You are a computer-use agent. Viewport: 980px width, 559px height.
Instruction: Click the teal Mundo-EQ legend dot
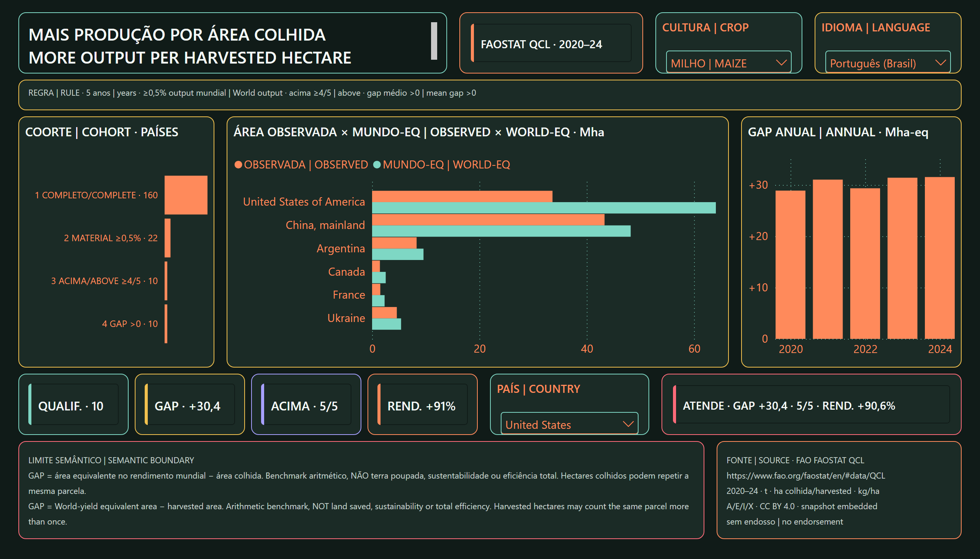[x=377, y=165]
